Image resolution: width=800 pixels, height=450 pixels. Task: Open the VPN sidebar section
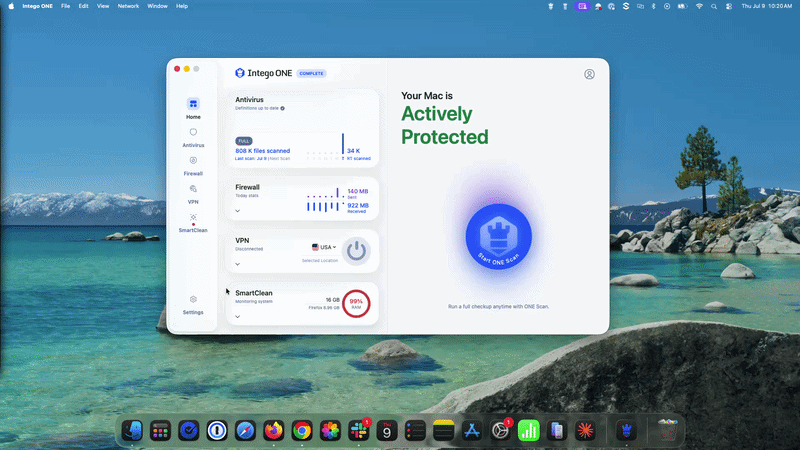coord(193,194)
